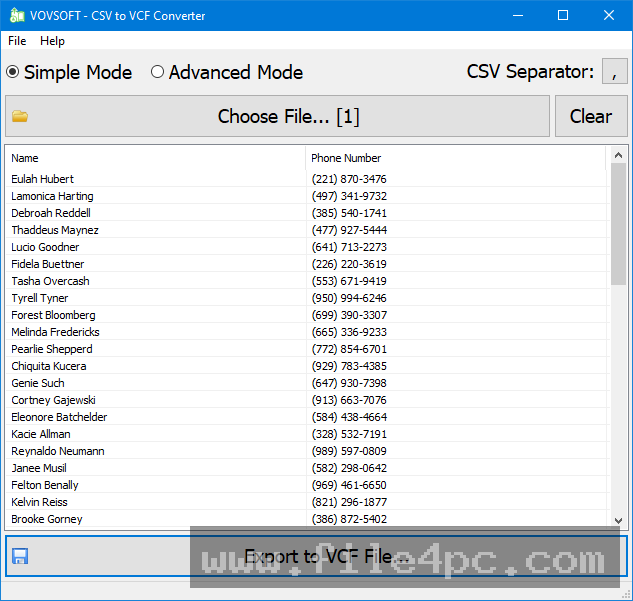Open the Help menu
The image size is (633, 601).
(52, 41)
